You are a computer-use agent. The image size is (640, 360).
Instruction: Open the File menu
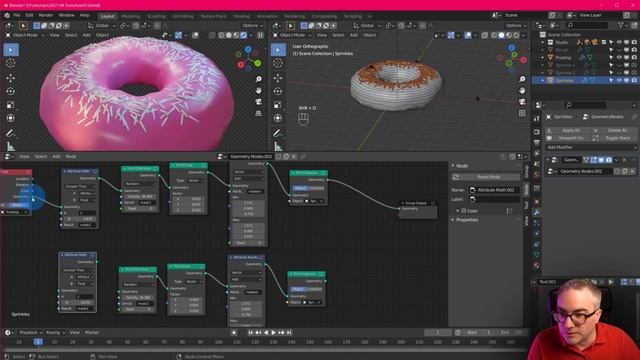tap(17, 16)
